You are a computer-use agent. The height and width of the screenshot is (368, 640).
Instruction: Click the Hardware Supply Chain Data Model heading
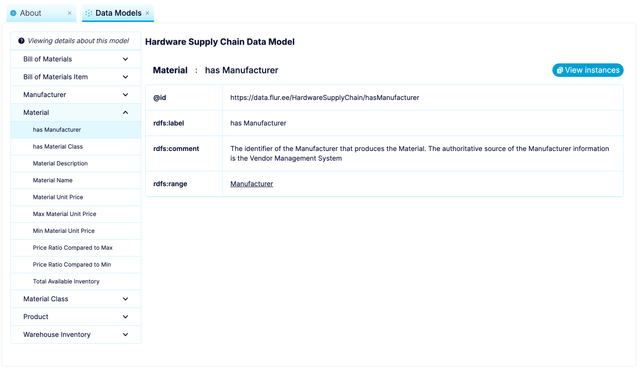[x=220, y=42]
